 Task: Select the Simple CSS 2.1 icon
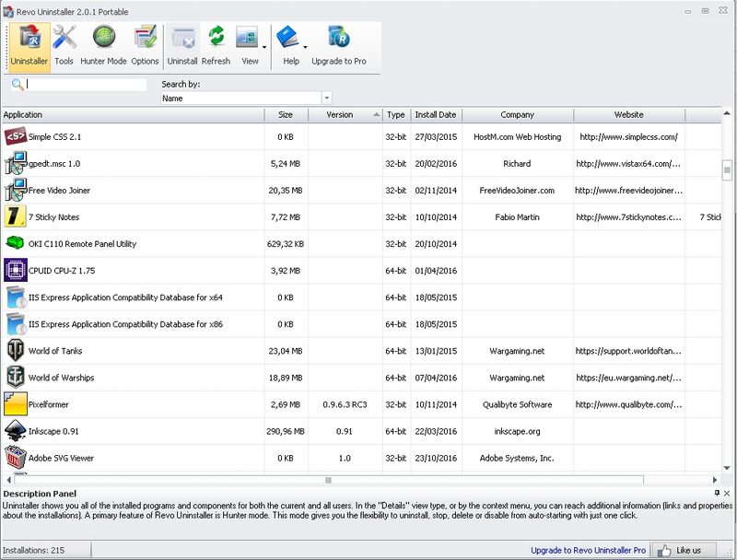15,136
